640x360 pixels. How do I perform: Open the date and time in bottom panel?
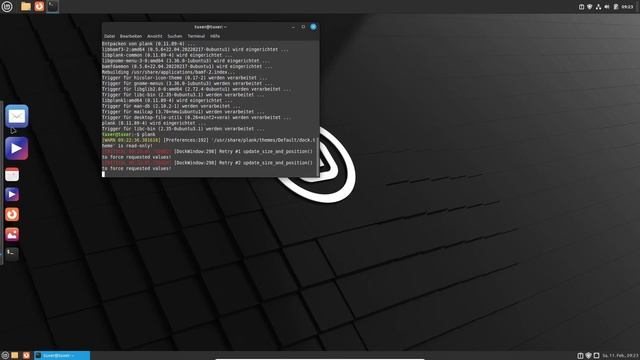coord(620,356)
